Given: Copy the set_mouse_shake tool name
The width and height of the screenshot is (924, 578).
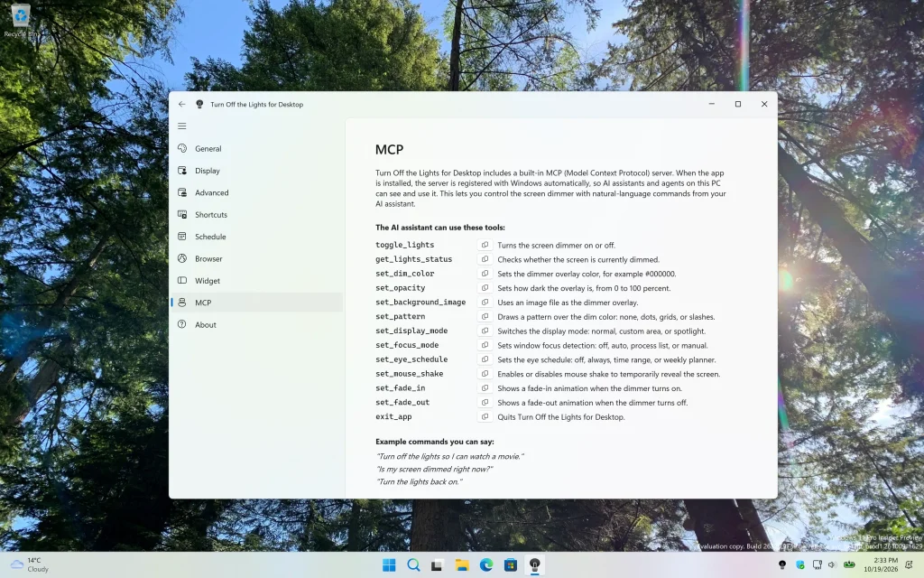Looking at the screenshot, I should tap(485, 374).
